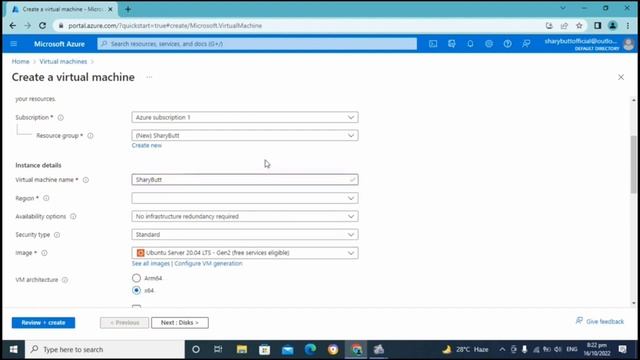Show info tooltip next to Resource group

(90, 136)
